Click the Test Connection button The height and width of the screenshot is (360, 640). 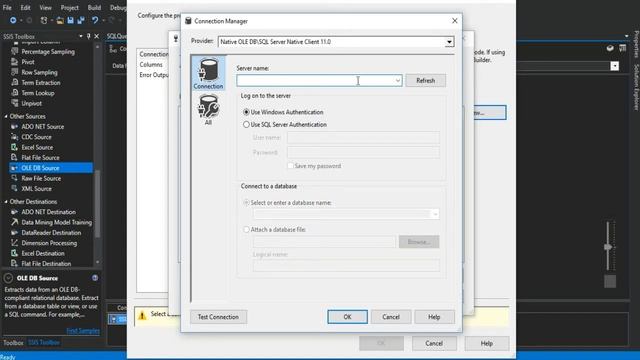pyautogui.click(x=218, y=317)
